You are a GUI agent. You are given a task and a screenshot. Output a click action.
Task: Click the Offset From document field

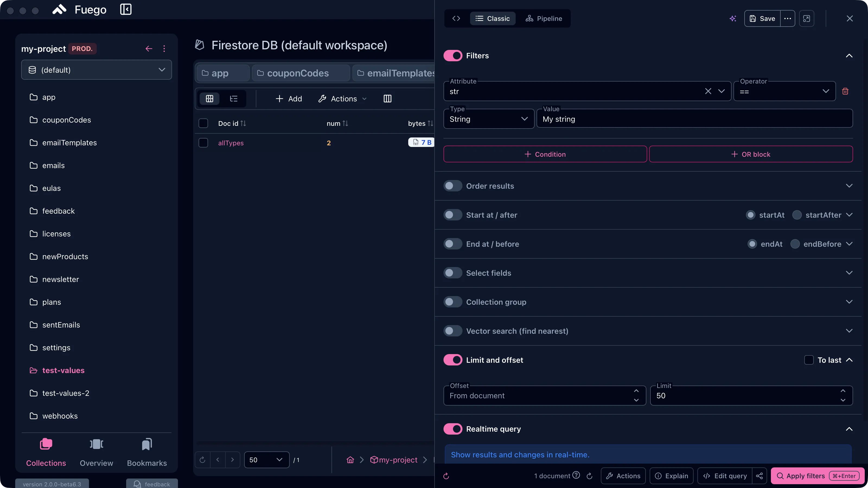click(544, 396)
